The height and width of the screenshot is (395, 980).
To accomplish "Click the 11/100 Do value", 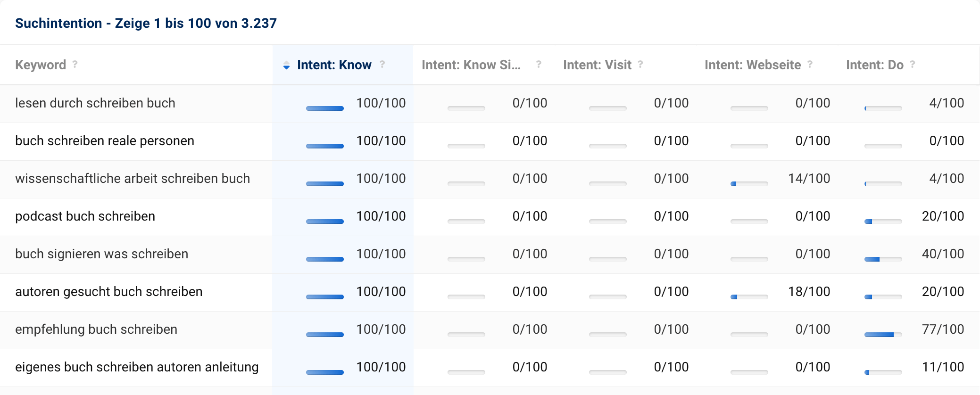I will pos(943,367).
